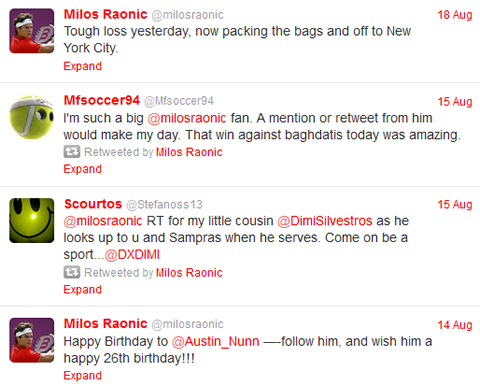Expand the 18 Aug New York City tweet
Screen dimensions: 480x386
(x=83, y=66)
